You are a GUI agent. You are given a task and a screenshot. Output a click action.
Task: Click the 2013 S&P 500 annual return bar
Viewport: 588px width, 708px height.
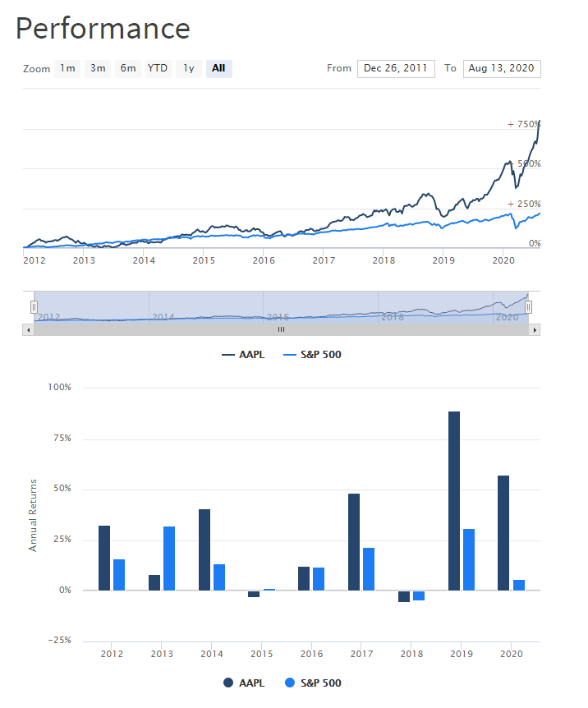point(169,559)
